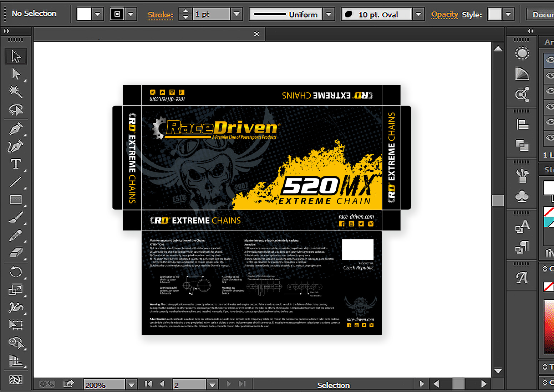The image size is (554, 392).
Task: Open the Pathfinder panel icon
Action: coord(522,145)
